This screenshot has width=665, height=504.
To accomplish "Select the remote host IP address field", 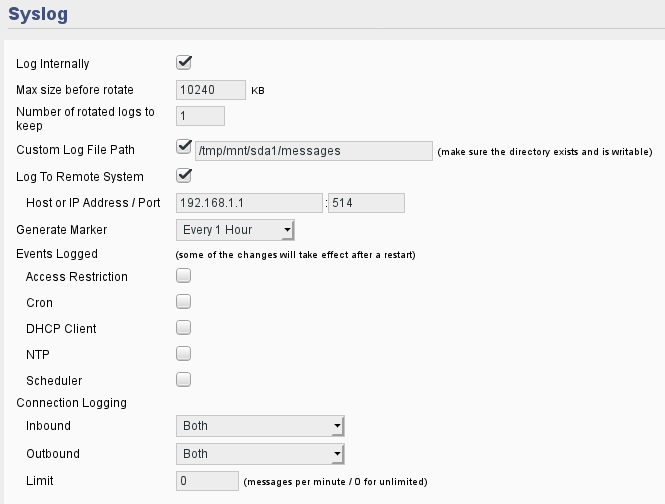I will [x=249, y=203].
